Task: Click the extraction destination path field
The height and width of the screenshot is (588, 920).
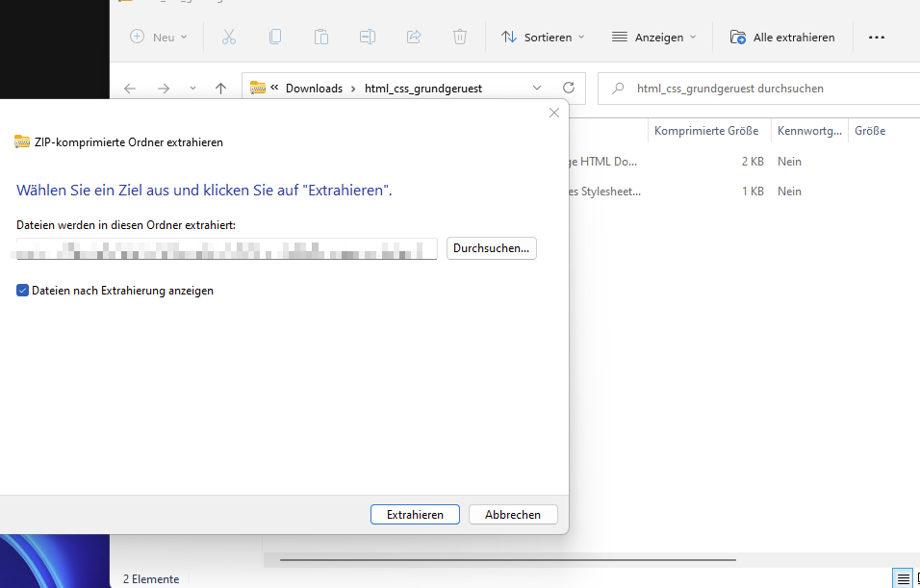Action: (226, 248)
